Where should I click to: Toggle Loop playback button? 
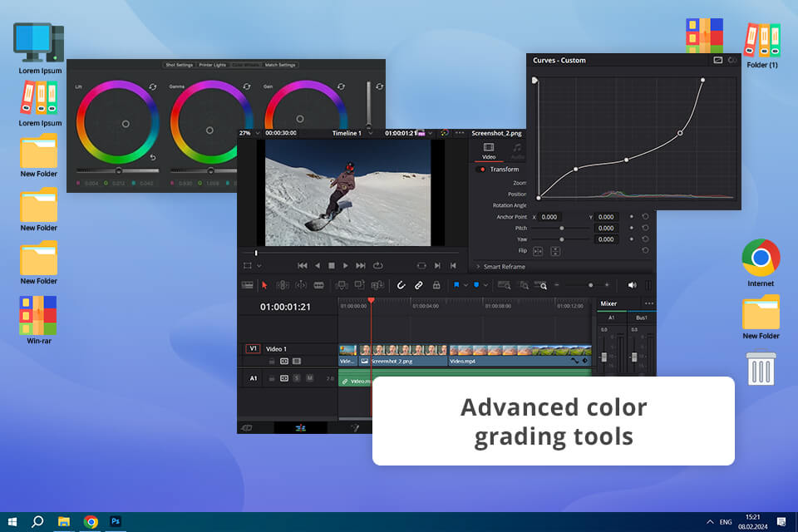[377, 266]
